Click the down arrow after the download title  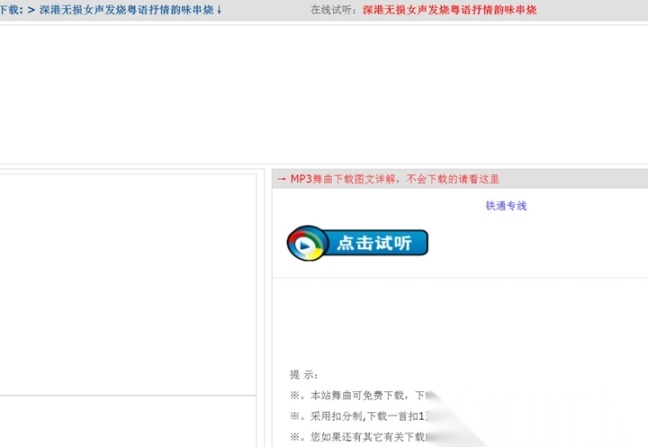(x=219, y=10)
